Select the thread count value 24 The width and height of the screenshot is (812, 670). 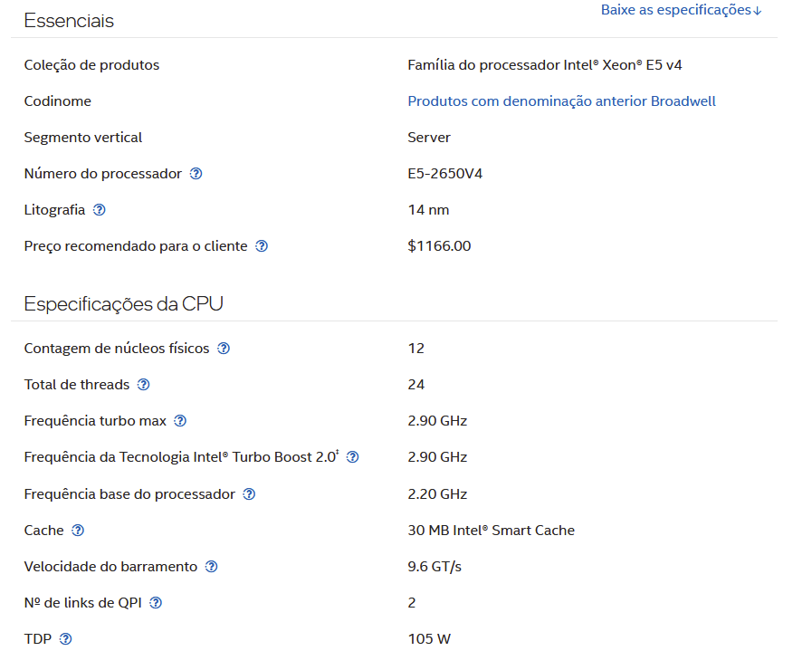416,384
